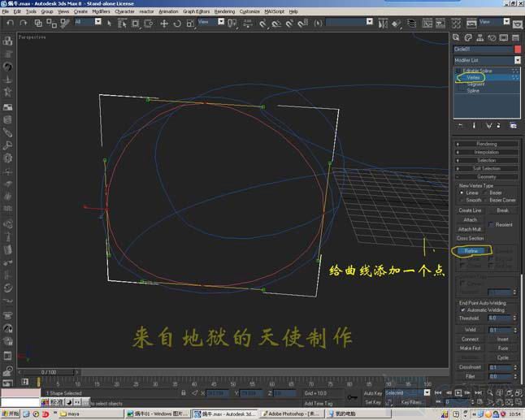Click the Attach button
Viewport: 525px width, 420px height.
point(470,220)
